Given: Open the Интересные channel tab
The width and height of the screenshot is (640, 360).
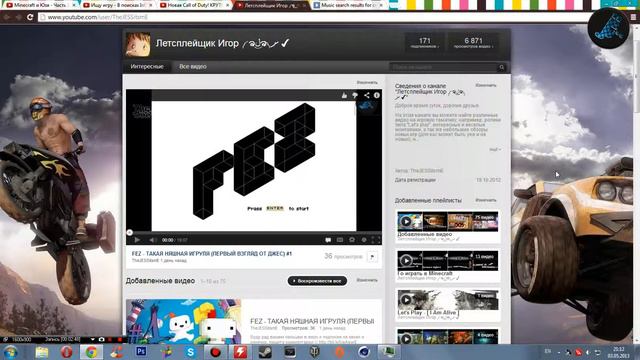Looking at the screenshot, I should pos(147,67).
